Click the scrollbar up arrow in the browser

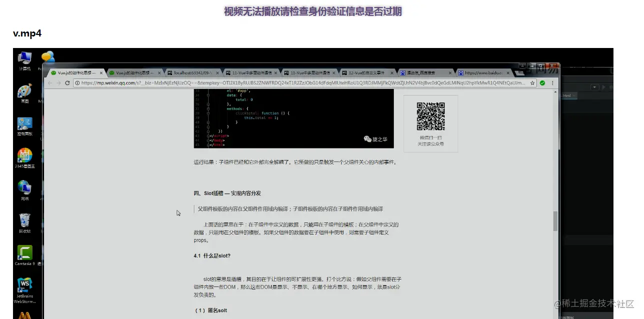(555, 92)
